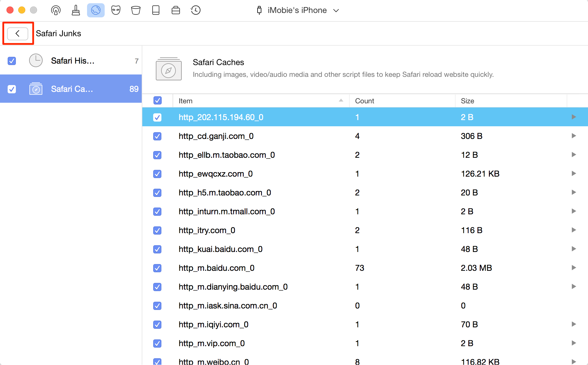Uncheck http_m.iask.sina.com.cn_0 checkbox
The height and width of the screenshot is (365, 588).
point(157,306)
